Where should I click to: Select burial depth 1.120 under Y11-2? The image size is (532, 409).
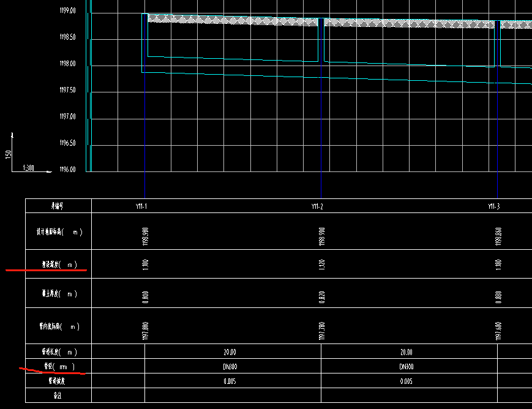(321, 265)
